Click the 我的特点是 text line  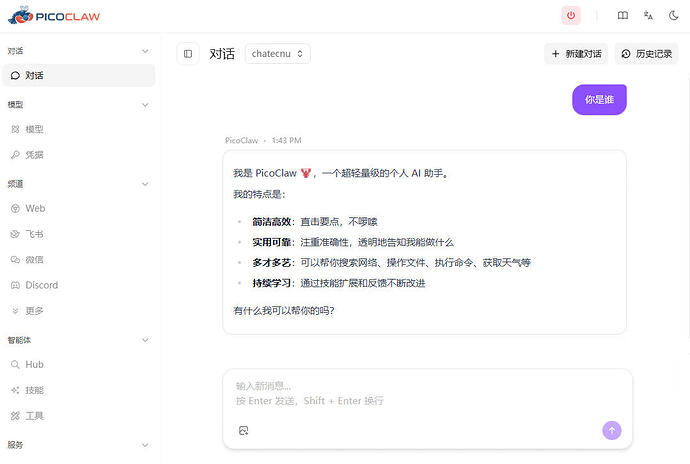259,194
